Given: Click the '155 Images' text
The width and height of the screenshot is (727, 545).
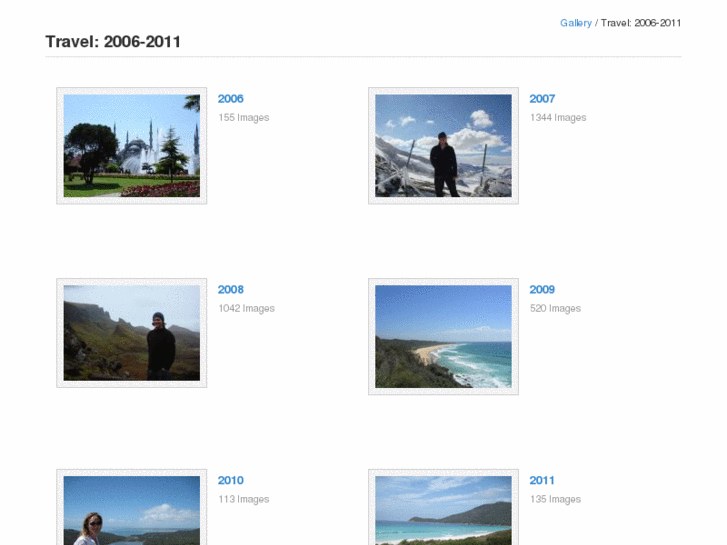Looking at the screenshot, I should pos(244,118).
